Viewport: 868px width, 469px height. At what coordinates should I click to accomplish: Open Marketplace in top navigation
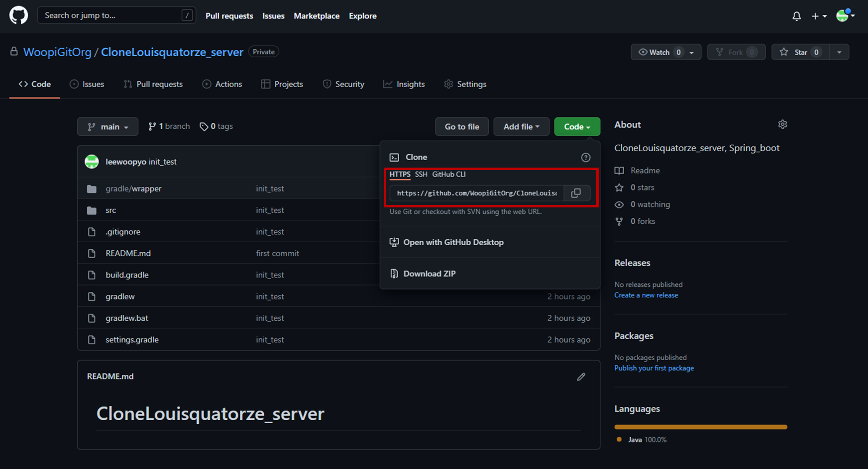point(317,16)
